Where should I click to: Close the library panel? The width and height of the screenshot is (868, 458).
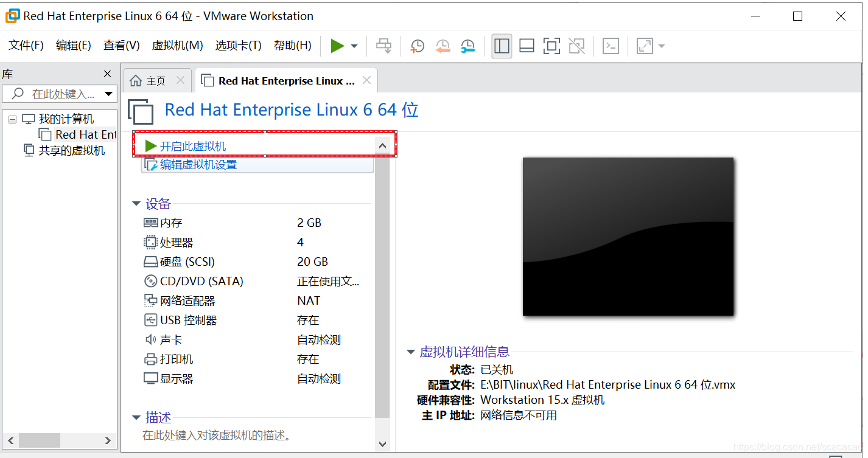pos(108,74)
